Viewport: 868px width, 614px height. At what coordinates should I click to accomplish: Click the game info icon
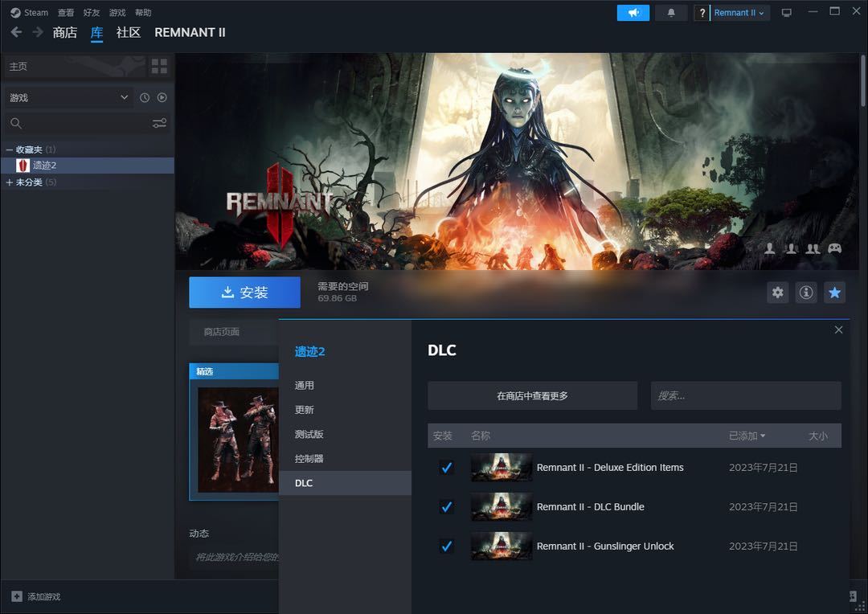click(806, 293)
